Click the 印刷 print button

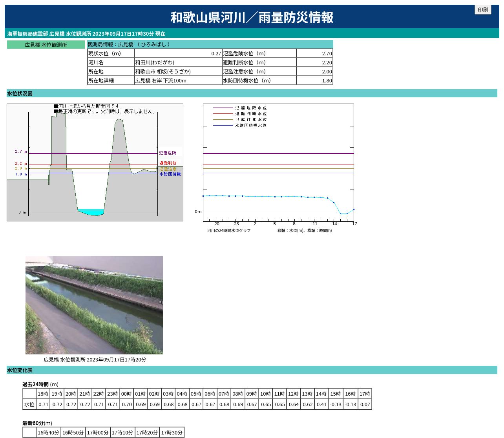click(x=483, y=10)
